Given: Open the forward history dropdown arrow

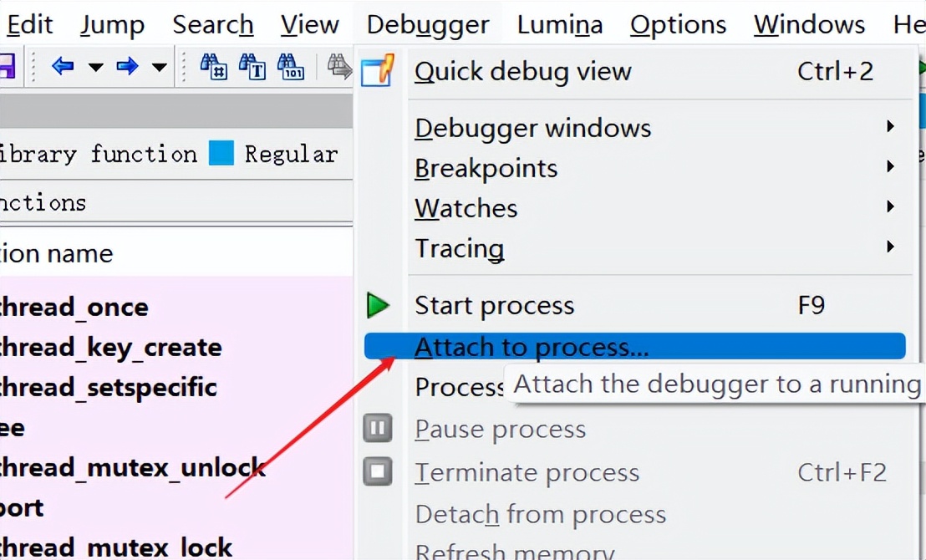Looking at the screenshot, I should pyautogui.click(x=159, y=67).
